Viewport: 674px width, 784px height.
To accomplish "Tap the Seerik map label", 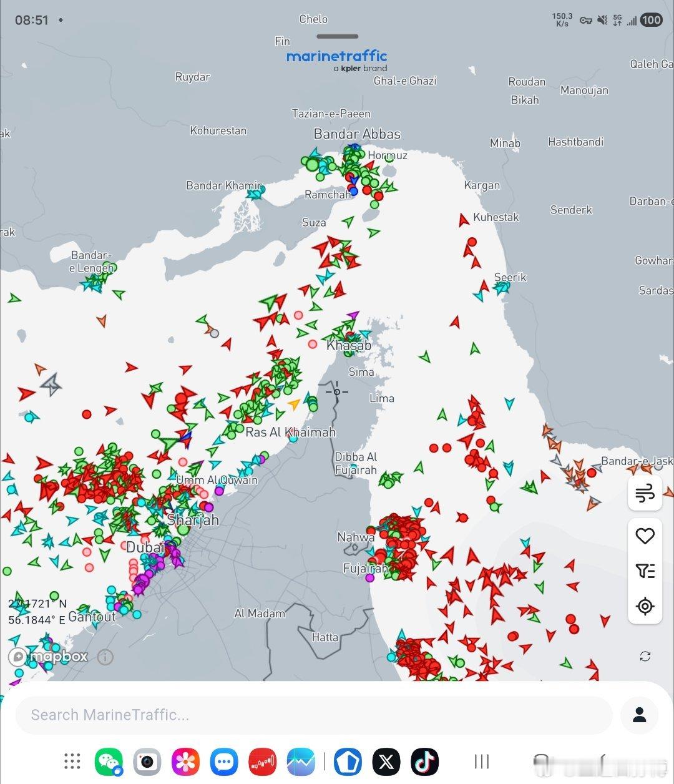I will click(510, 277).
